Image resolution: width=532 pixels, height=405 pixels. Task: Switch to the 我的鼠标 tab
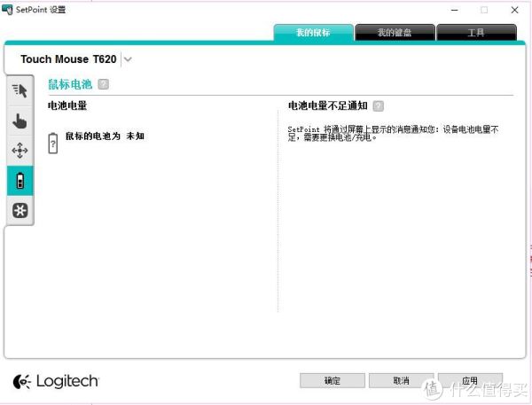[313, 33]
